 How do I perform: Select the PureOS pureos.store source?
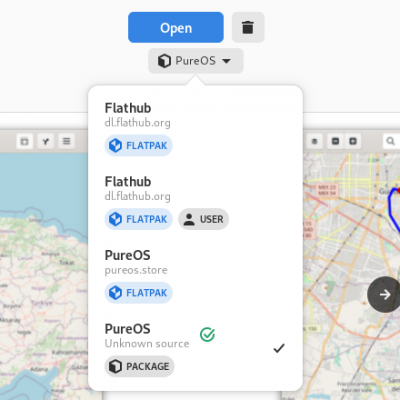[195, 276]
